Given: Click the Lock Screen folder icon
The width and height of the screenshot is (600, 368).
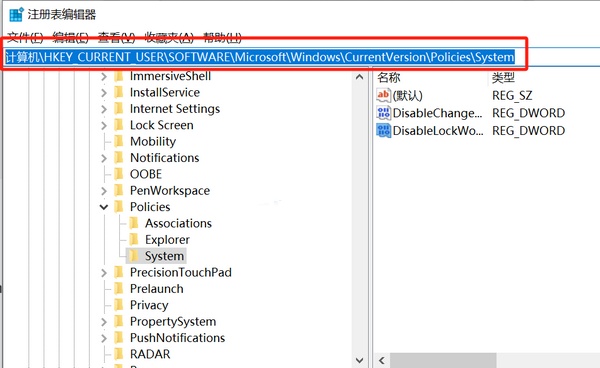Looking at the screenshot, I should pos(119,125).
